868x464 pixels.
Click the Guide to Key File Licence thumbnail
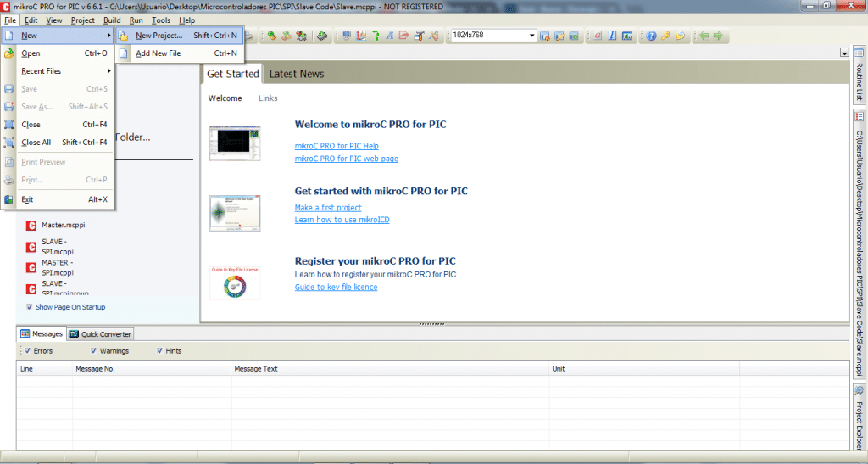tap(235, 281)
